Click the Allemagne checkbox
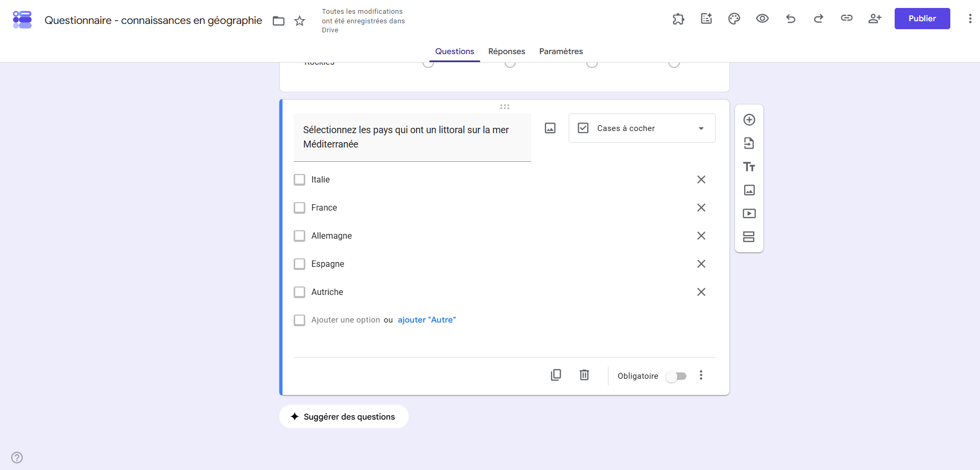The image size is (980, 470). tap(299, 236)
